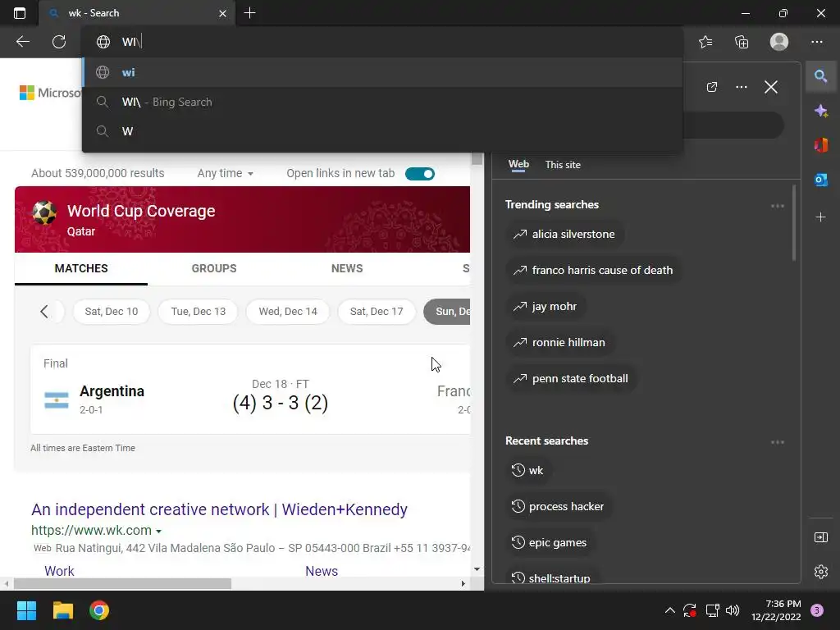Search trending 'jay mohr'
Image resolution: width=840 pixels, height=630 pixels.
click(546, 307)
